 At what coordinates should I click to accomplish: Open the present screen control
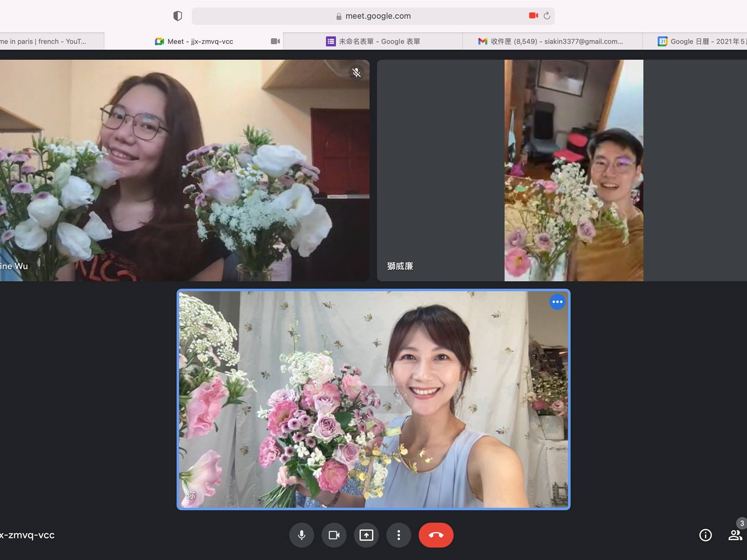(x=366, y=535)
